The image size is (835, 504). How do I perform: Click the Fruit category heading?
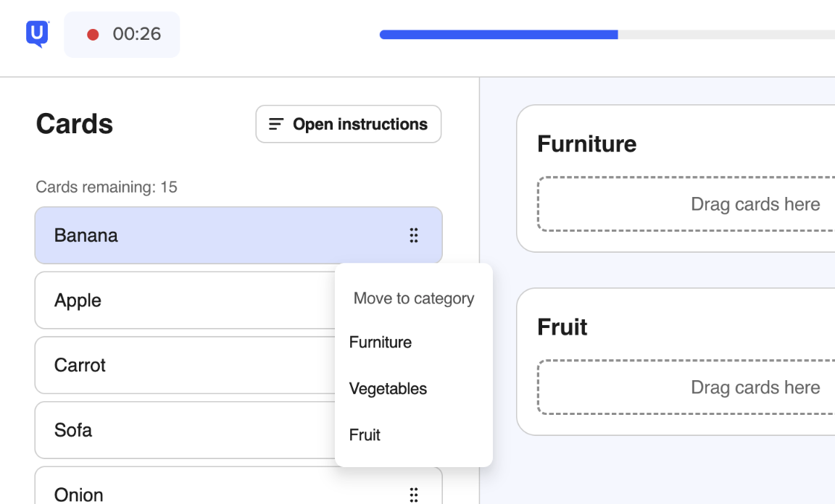[x=562, y=327]
